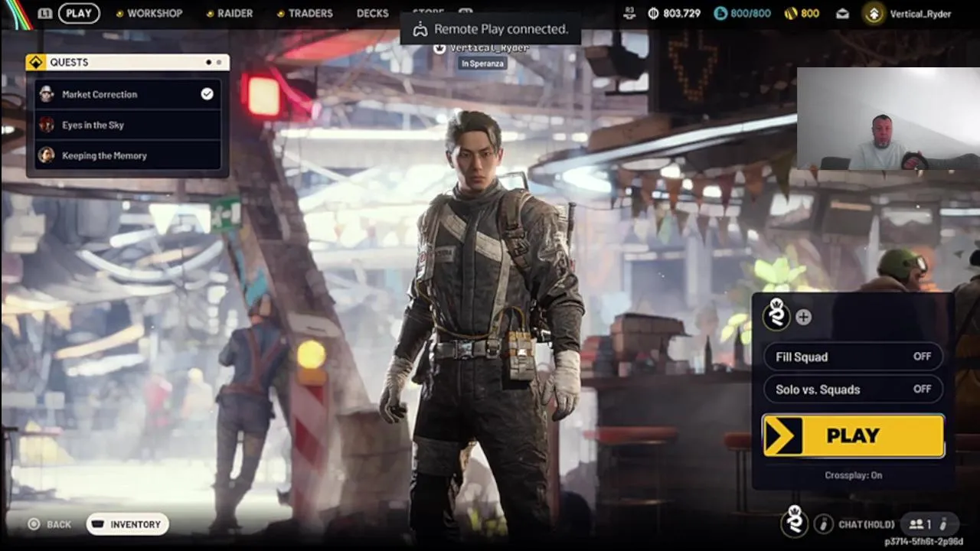Open the mail inbox icon
980x551 pixels.
842,14
